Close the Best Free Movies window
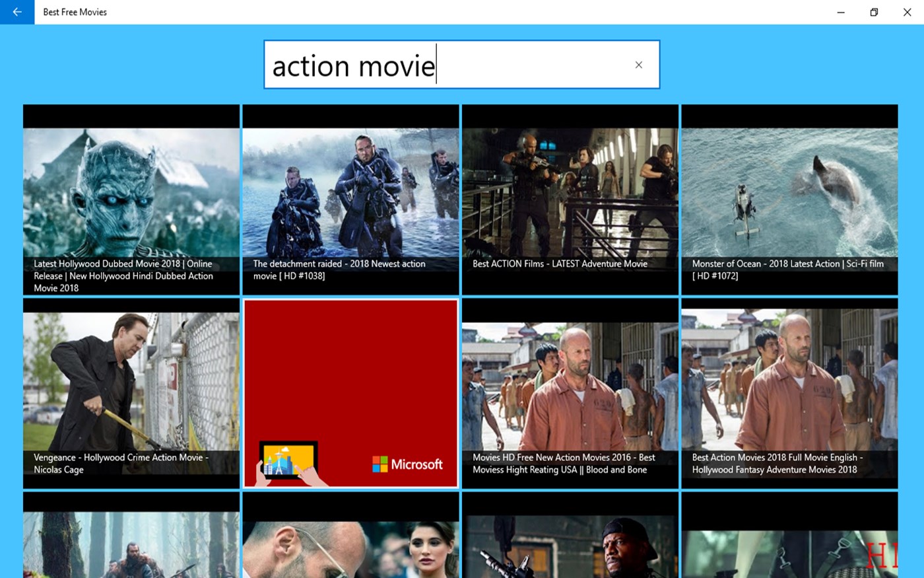924x578 pixels. point(907,12)
